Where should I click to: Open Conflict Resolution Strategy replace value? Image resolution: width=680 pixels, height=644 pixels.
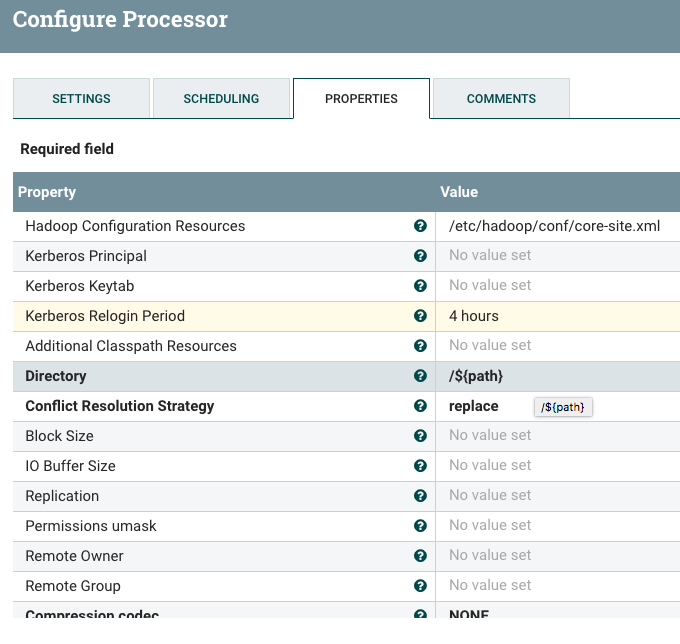(x=474, y=406)
